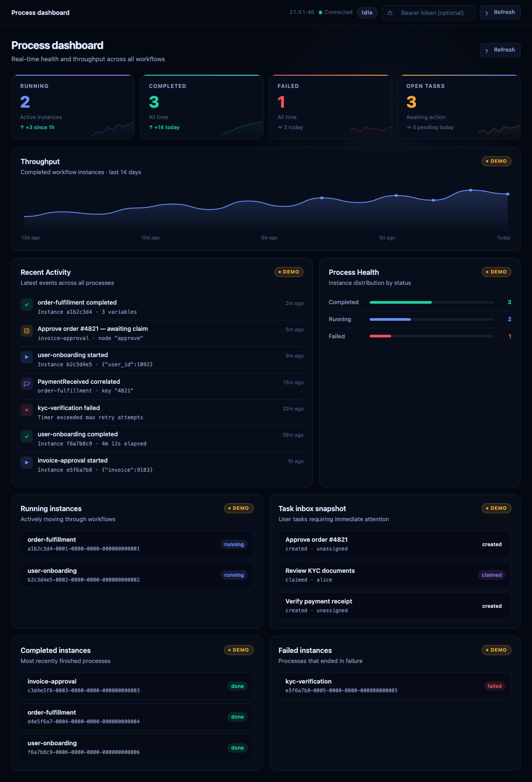The width and height of the screenshot is (532, 782).
Task: Click the failed badge on kyc-verification
Action: click(x=495, y=686)
